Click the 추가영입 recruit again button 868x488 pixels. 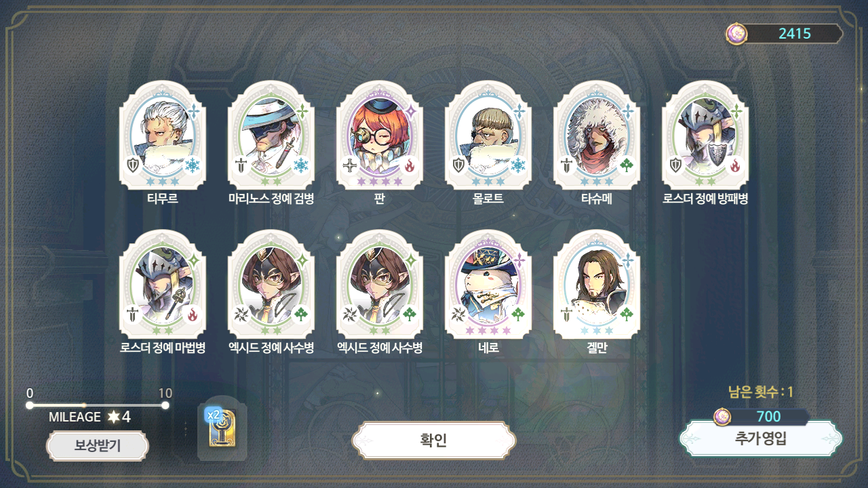tap(761, 439)
